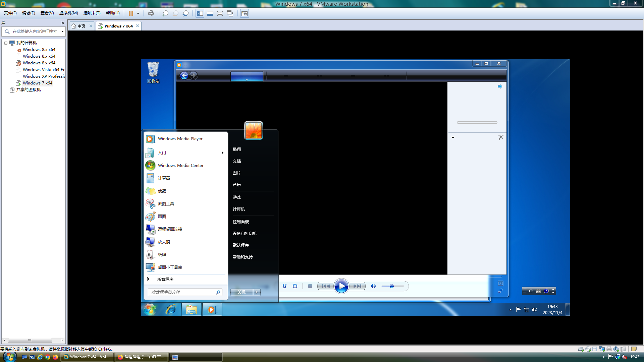Open list options dropdown arrow in Media Player pane
Image resolution: width=644 pixels, height=362 pixels.
coord(453,137)
